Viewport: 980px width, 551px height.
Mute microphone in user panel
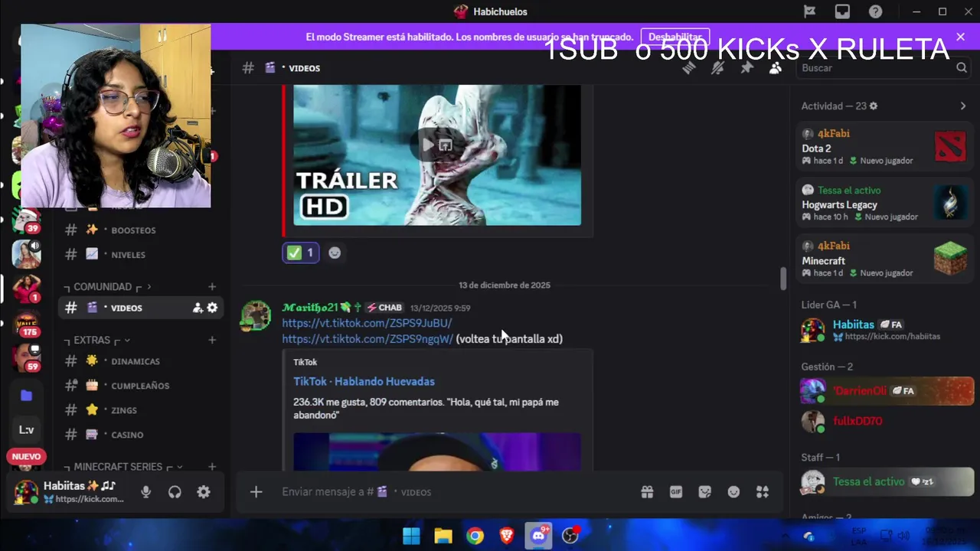145,492
